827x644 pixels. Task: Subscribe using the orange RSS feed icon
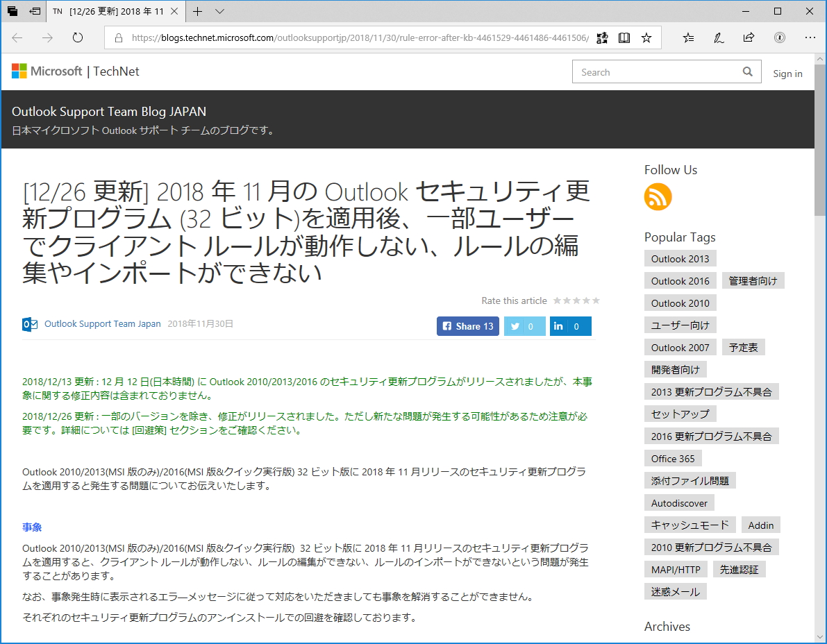(658, 197)
